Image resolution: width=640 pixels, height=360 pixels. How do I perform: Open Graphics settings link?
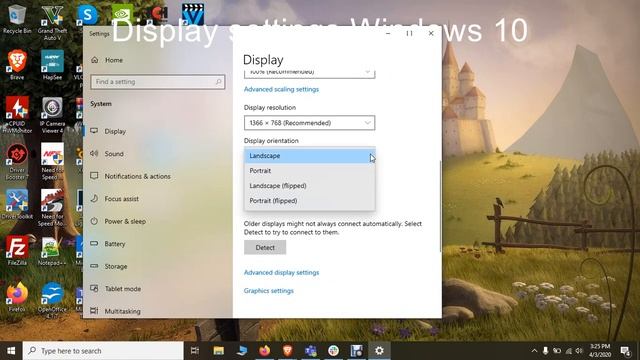click(269, 291)
